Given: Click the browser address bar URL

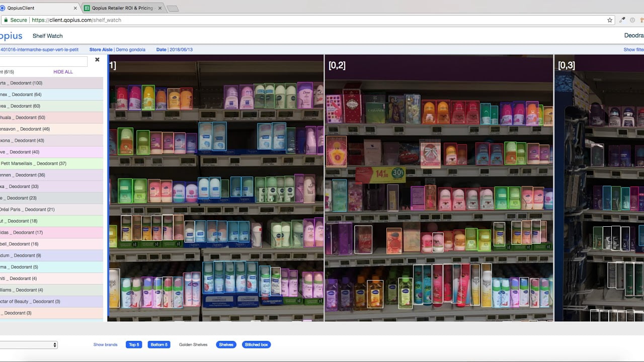Looking at the screenshot, I should tap(76, 20).
